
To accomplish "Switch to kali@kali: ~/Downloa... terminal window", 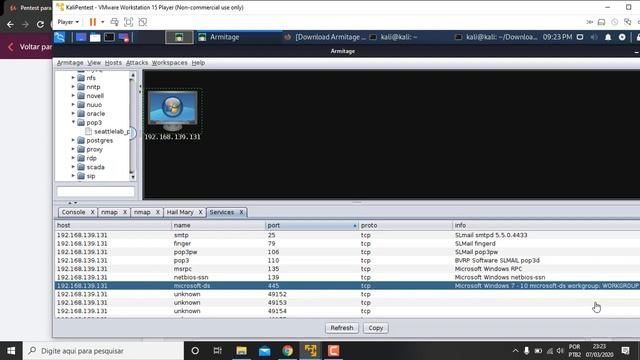I will [x=496, y=37].
